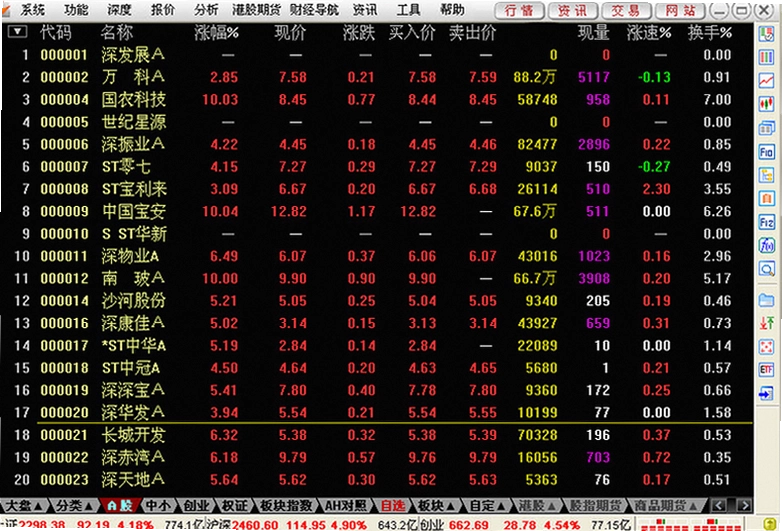Click the red-green up/down arrows icon
The height and width of the screenshot is (531, 782).
point(767,323)
